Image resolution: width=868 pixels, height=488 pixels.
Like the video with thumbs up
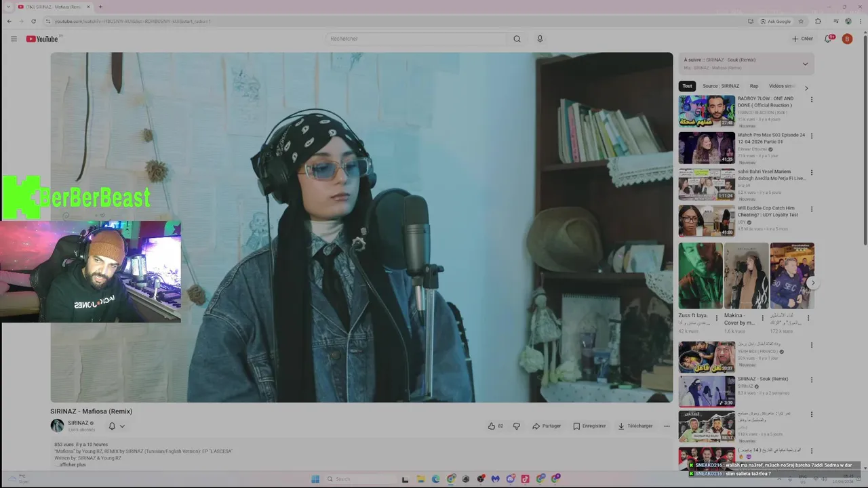coord(495,426)
